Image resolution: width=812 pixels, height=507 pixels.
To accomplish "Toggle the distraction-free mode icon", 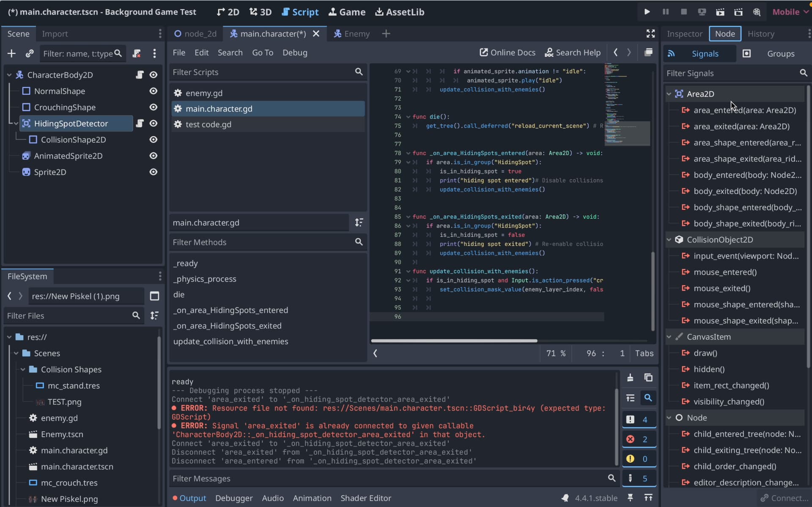I will (650, 33).
